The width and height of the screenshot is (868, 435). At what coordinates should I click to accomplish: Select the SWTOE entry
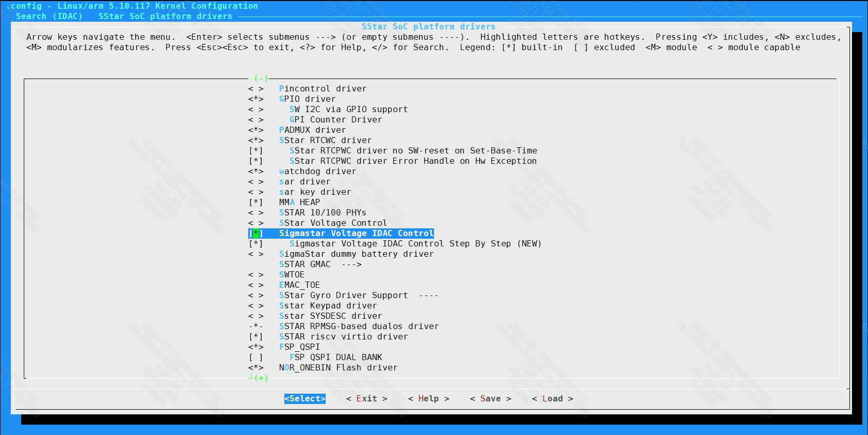click(292, 275)
